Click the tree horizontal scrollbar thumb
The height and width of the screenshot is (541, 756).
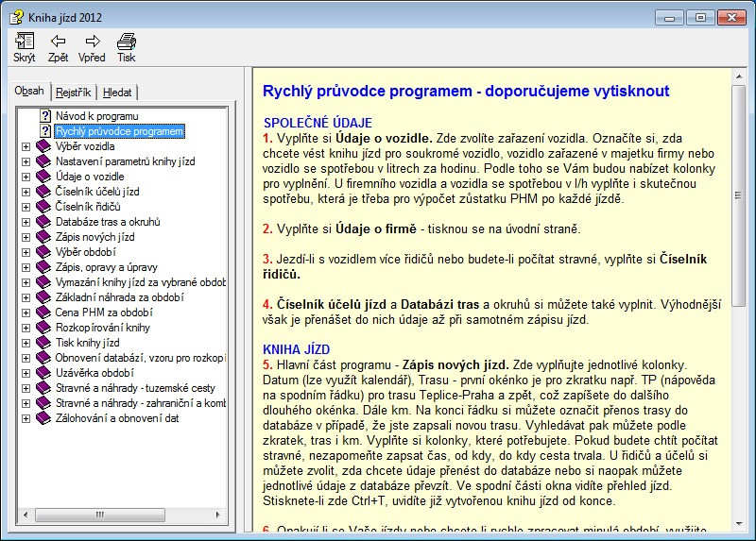tap(100, 515)
